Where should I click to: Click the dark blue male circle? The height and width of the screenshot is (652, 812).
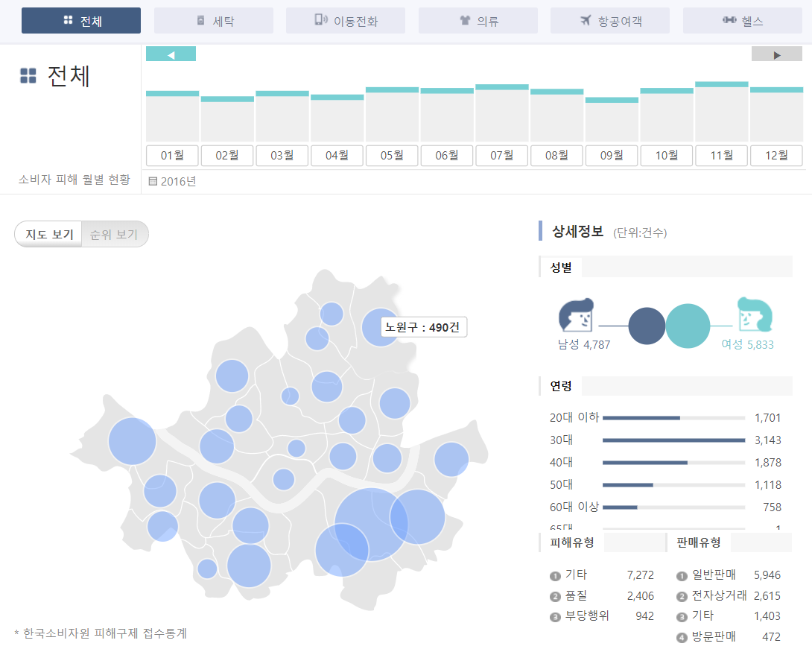coord(647,326)
